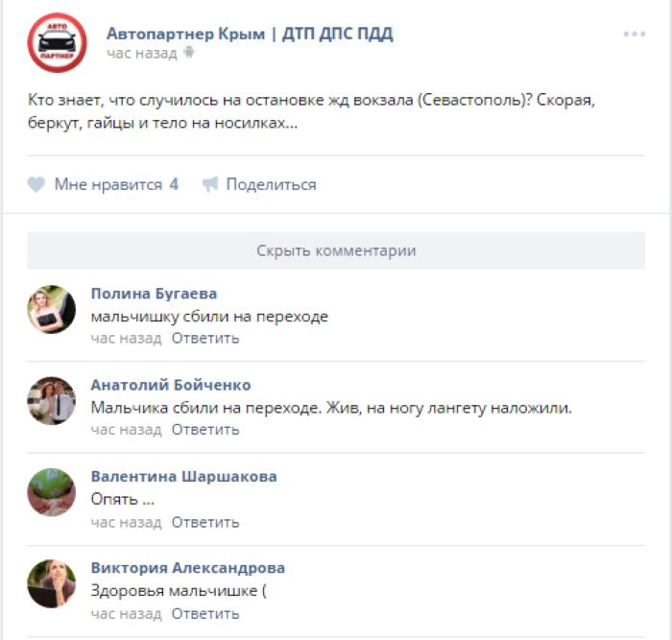The image size is (672, 640).
Task: Click the heart like icon
Action: tap(36, 184)
